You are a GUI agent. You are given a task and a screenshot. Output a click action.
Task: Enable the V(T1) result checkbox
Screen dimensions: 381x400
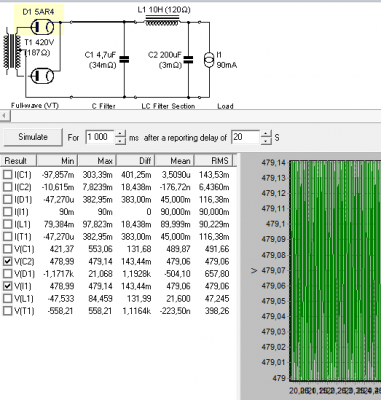click(x=7, y=311)
